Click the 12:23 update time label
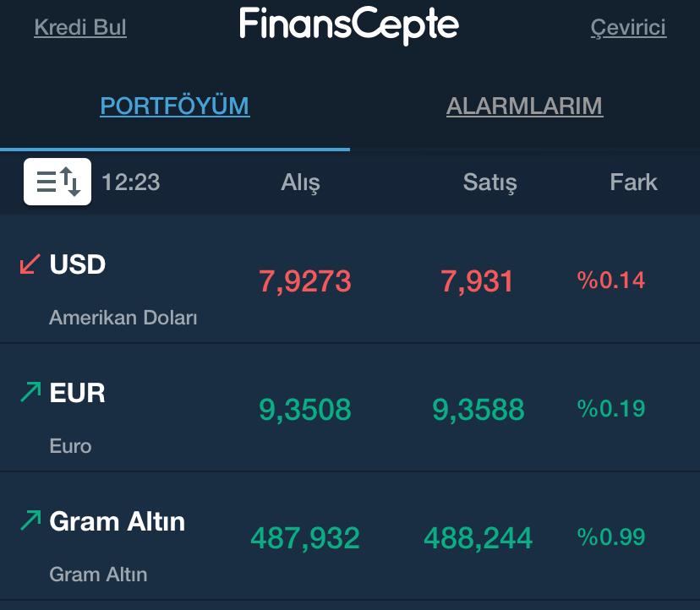 point(131,182)
